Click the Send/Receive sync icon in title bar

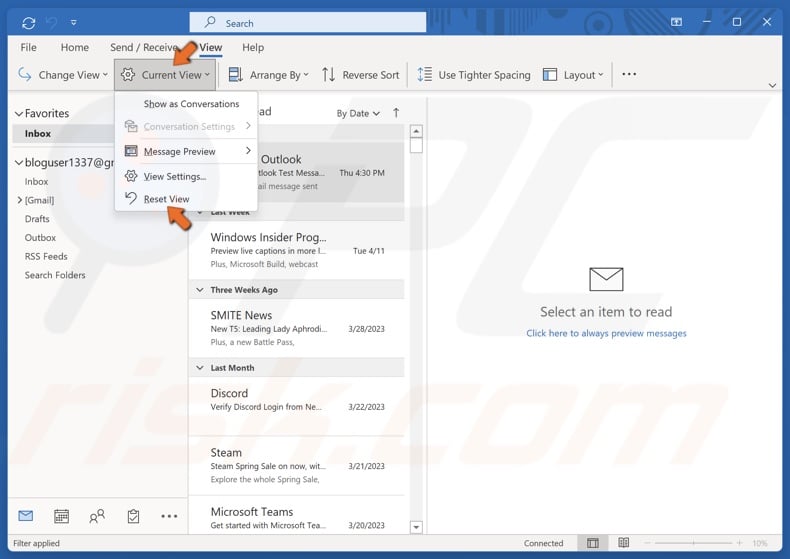tap(29, 23)
